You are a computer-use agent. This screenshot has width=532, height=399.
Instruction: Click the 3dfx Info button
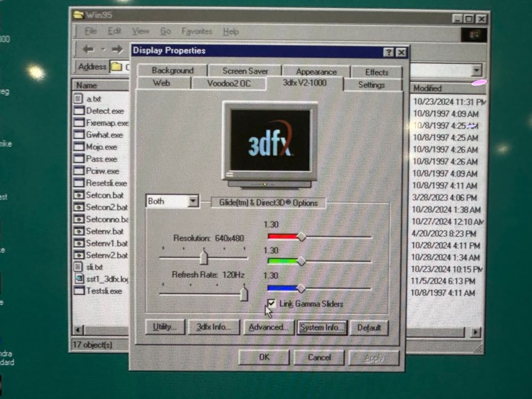click(213, 327)
